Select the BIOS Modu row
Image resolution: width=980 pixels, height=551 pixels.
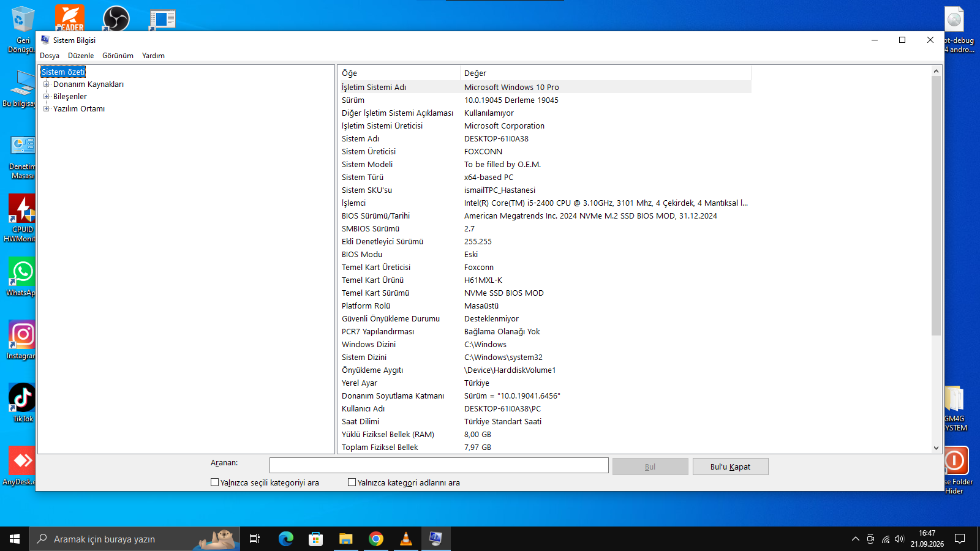tap(544, 254)
